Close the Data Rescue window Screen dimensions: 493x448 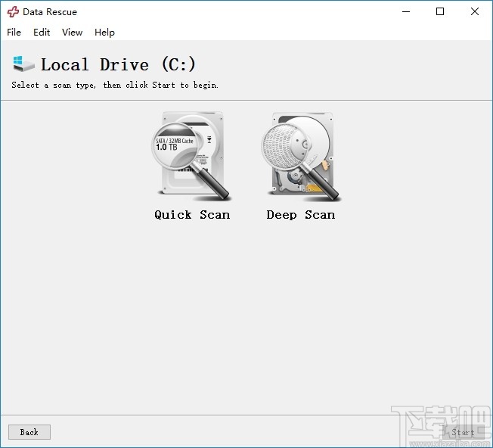pos(474,11)
